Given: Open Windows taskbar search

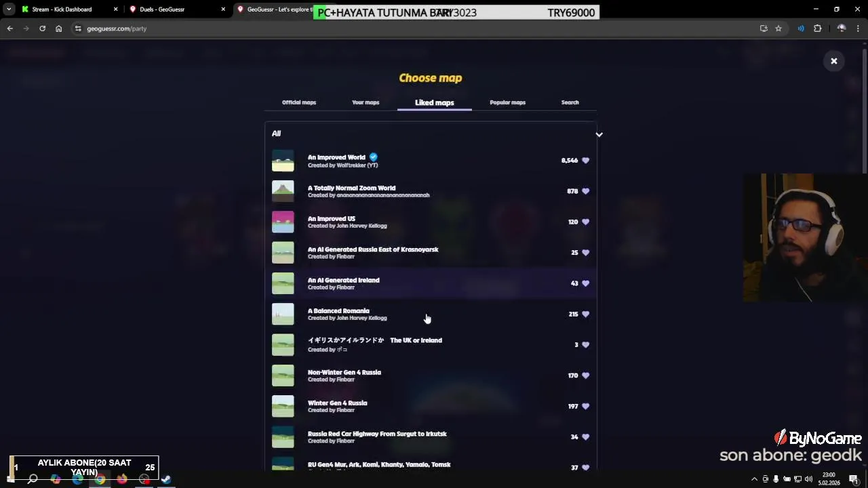Looking at the screenshot, I should click(32, 479).
